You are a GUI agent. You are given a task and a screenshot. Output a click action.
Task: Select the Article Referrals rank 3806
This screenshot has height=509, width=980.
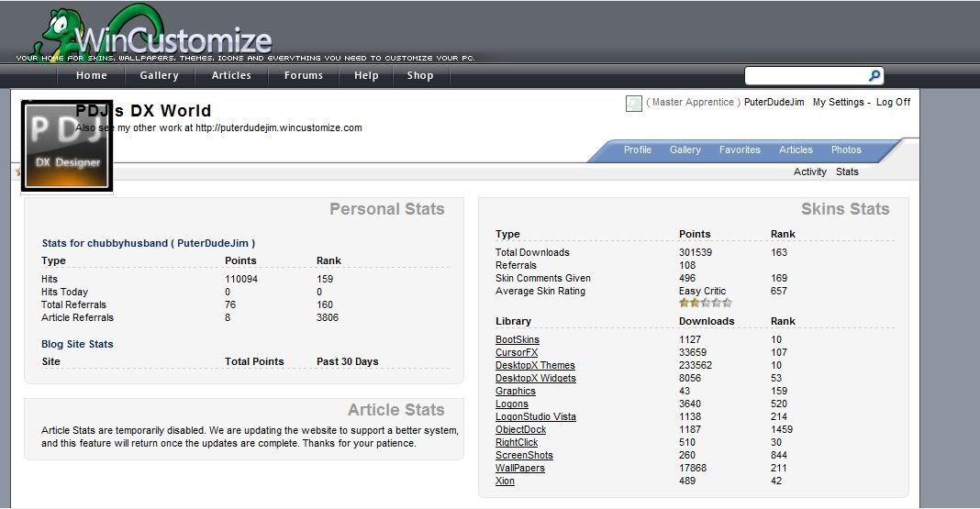(328, 318)
